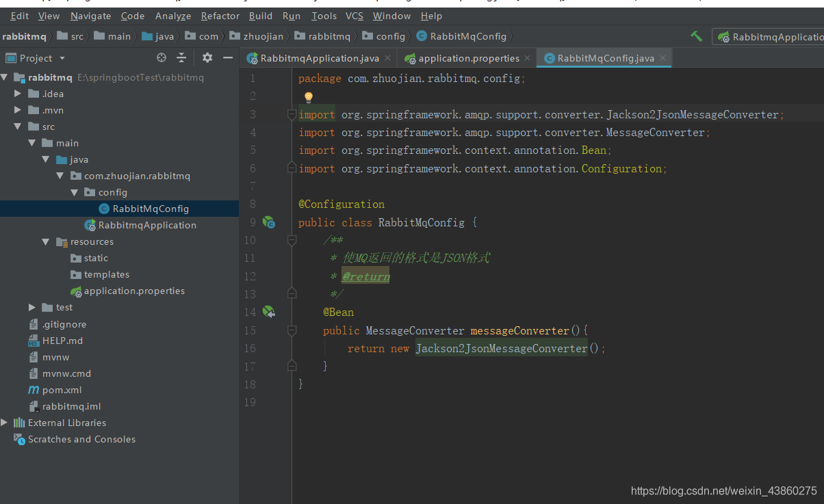Open the Build menu

[x=261, y=16]
